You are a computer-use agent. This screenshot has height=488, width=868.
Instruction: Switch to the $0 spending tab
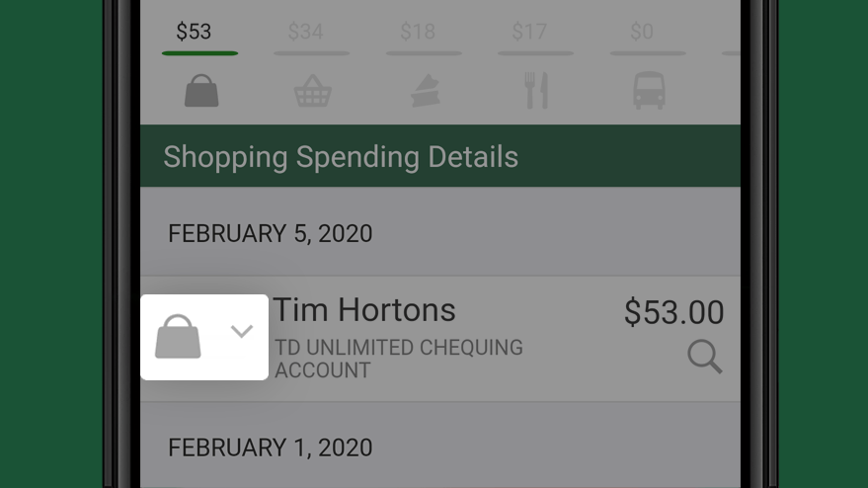(x=642, y=32)
